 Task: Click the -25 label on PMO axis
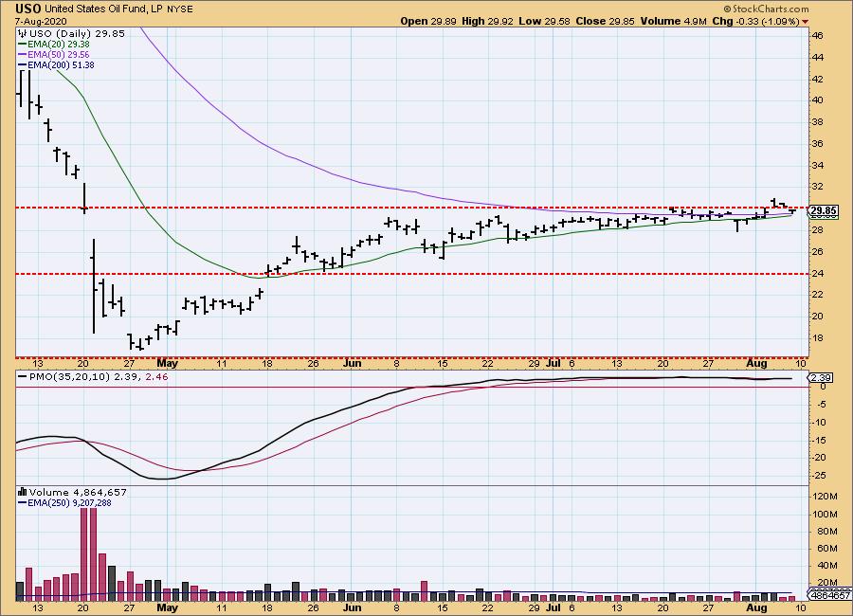[x=819, y=475]
